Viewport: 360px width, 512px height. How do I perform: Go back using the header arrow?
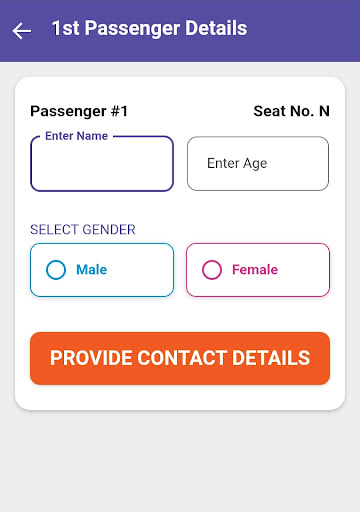[22, 31]
